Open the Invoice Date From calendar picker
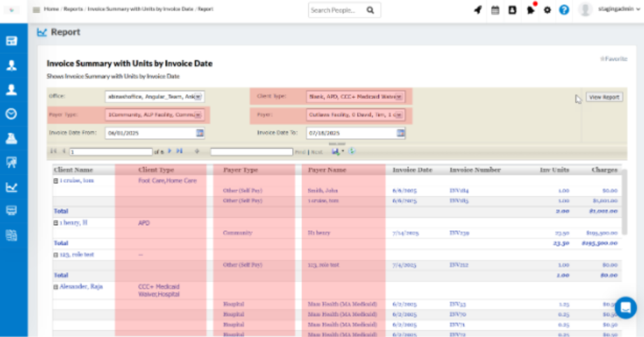Viewport: 644px width, 337px height. point(200,133)
